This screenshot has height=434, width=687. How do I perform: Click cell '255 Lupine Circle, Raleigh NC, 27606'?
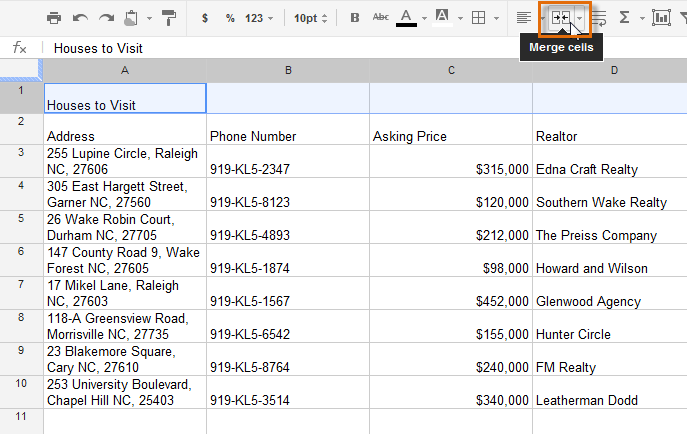[x=125, y=161]
